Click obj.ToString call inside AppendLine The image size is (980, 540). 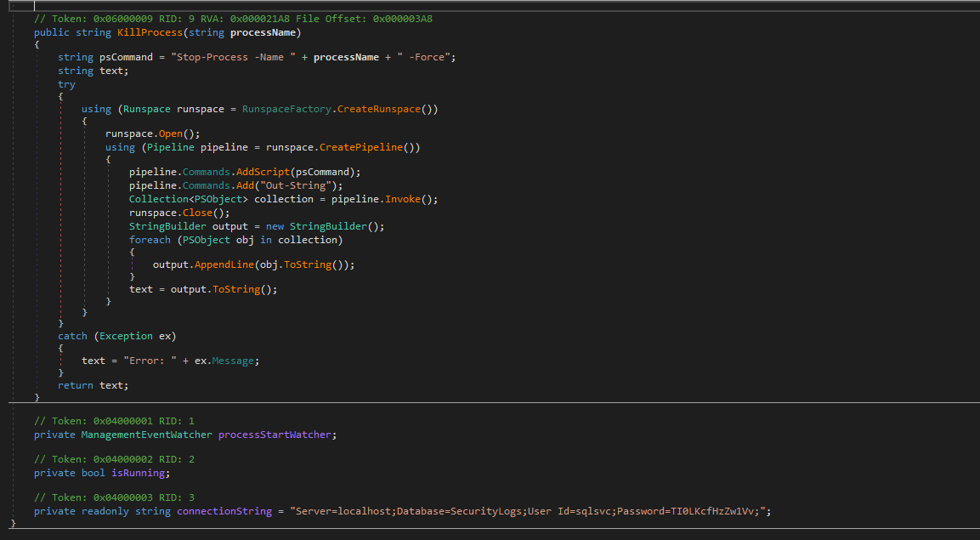[301, 265]
